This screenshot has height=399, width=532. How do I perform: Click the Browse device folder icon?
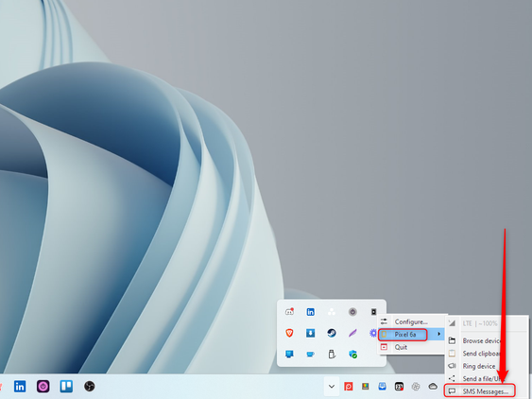(452, 340)
